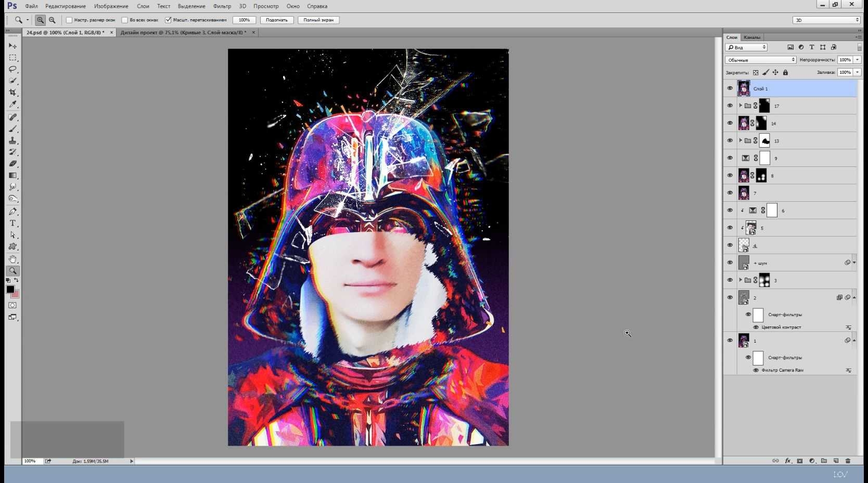Expand layer group 17

click(x=741, y=106)
